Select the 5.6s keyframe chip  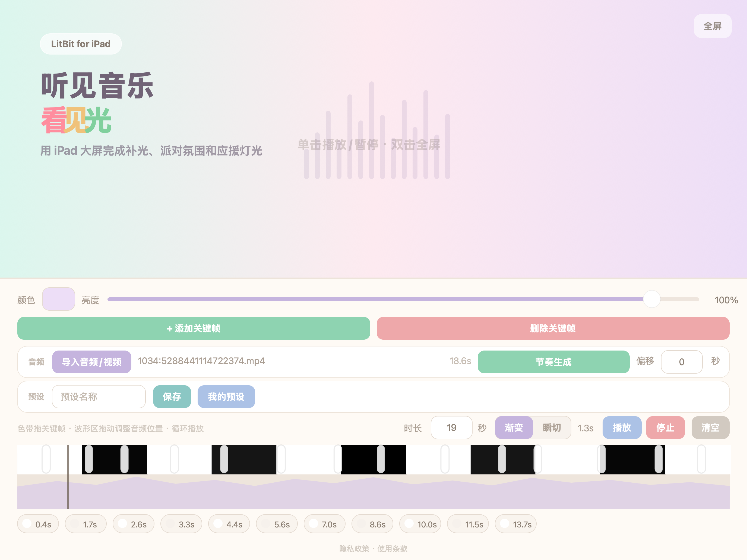pos(277,524)
